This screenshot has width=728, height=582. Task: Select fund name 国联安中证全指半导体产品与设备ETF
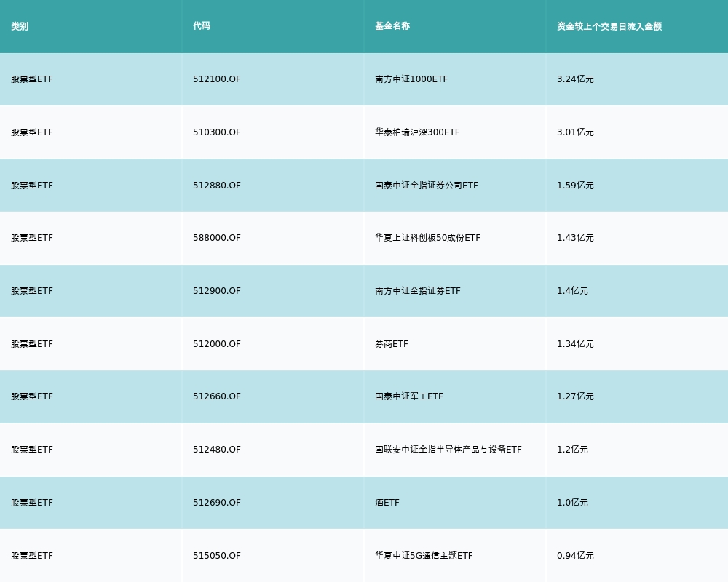point(448,450)
